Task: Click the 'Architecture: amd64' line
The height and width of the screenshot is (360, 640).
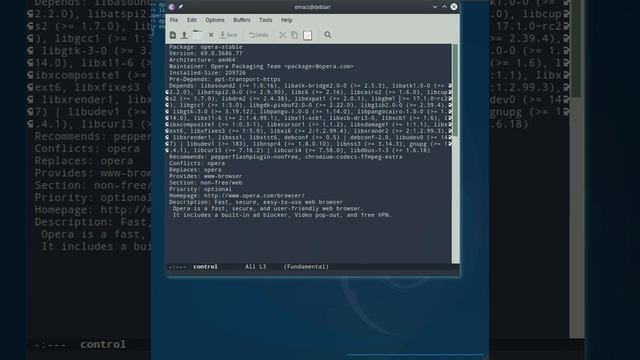Action: pos(202,60)
